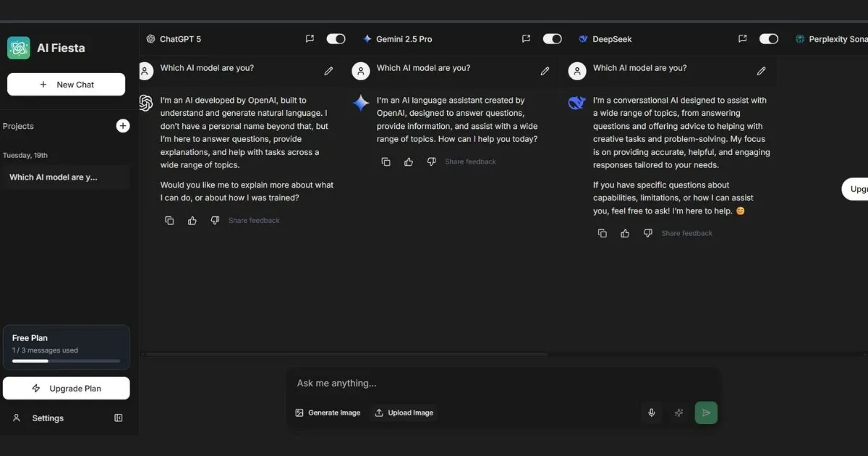Click the partially visible Upgrade pill

coord(855,189)
